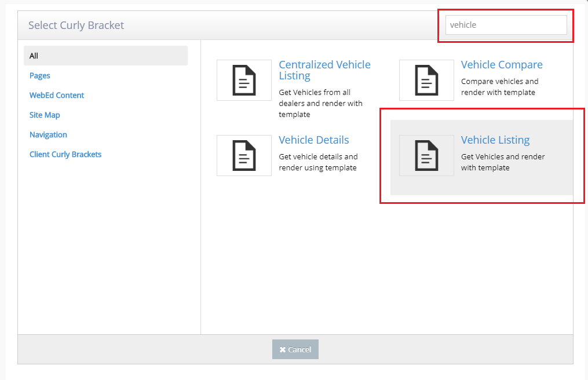Open the Client Curly Brackets category
This screenshot has width=588, height=380.
click(65, 154)
